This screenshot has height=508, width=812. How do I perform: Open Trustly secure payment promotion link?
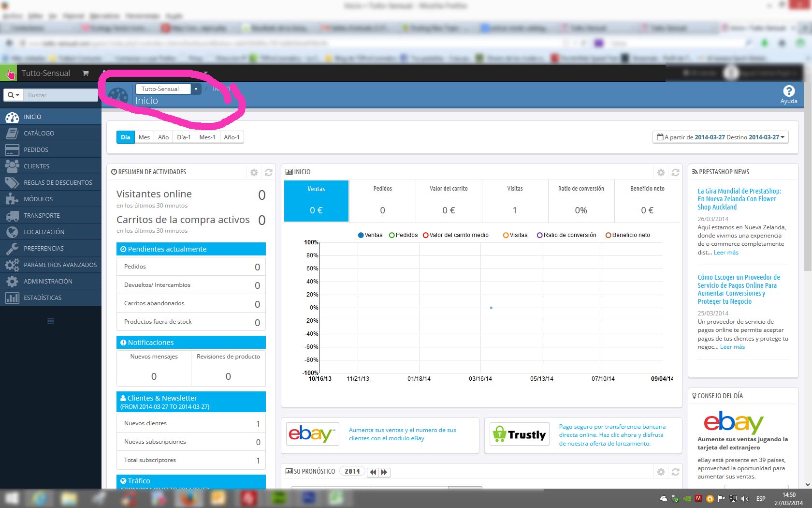612,435
